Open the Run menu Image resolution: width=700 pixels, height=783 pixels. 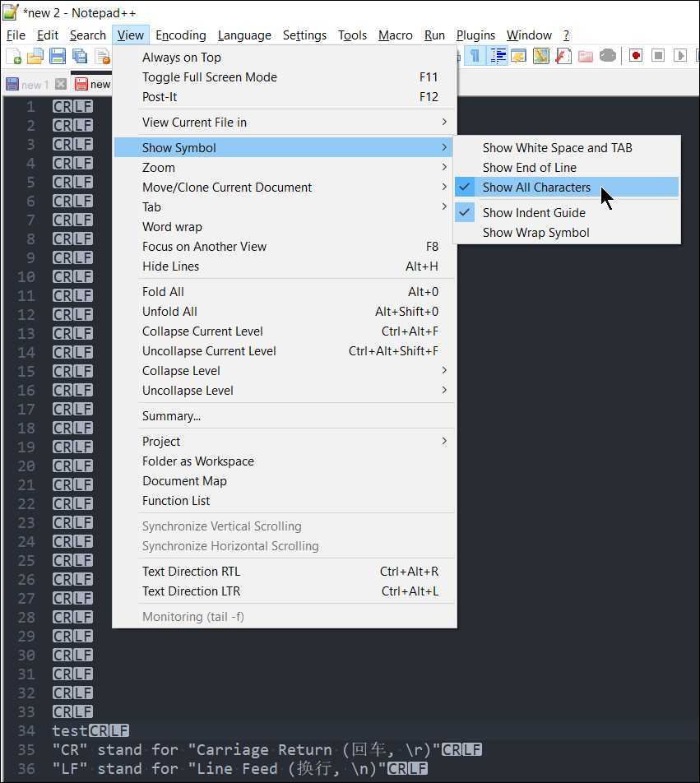(x=434, y=35)
